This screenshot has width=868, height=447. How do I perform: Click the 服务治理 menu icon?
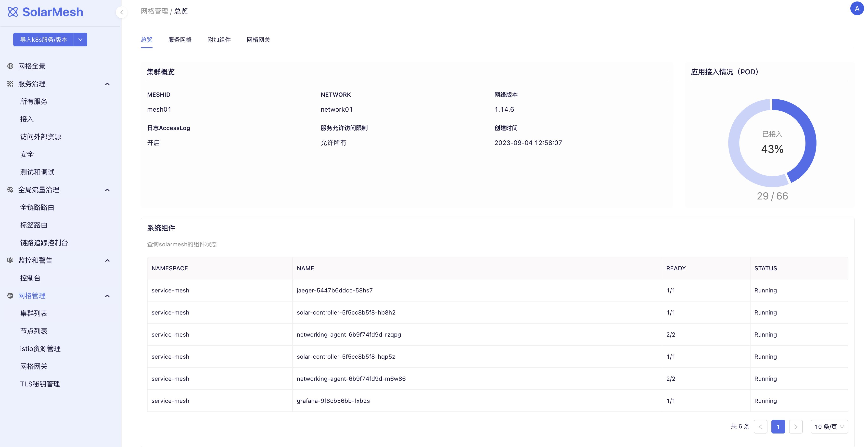(11, 84)
